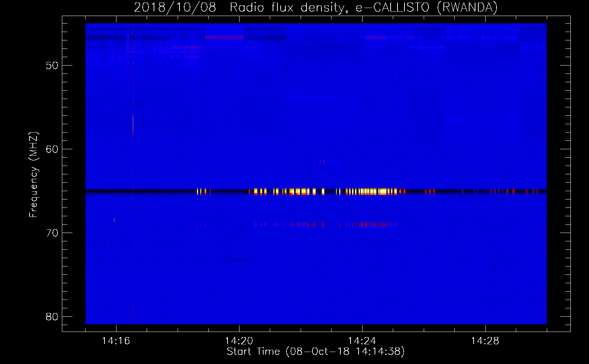Click the 14:16 time tick label
This screenshot has width=589, height=364.
pyautogui.click(x=116, y=341)
